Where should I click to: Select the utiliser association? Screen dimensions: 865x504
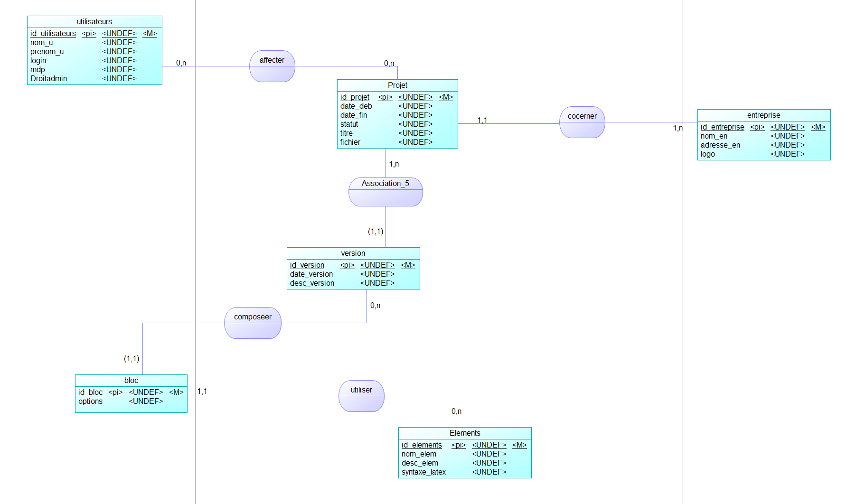pyautogui.click(x=361, y=396)
